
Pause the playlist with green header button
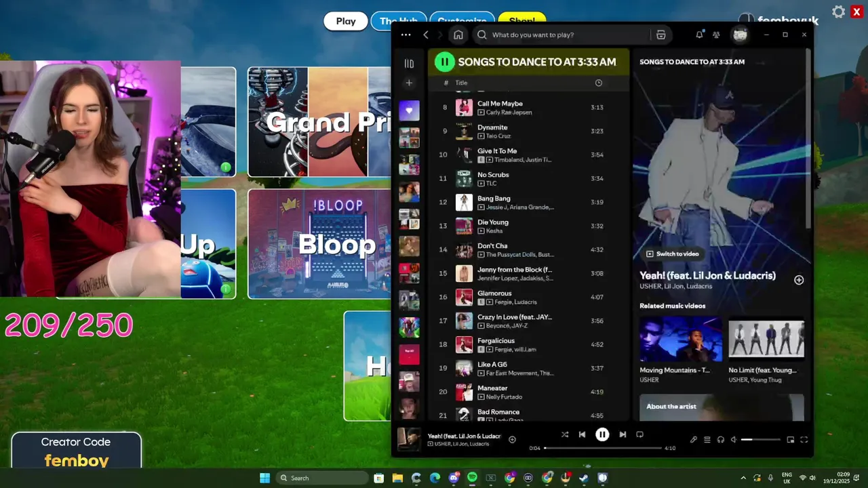click(444, 62)
